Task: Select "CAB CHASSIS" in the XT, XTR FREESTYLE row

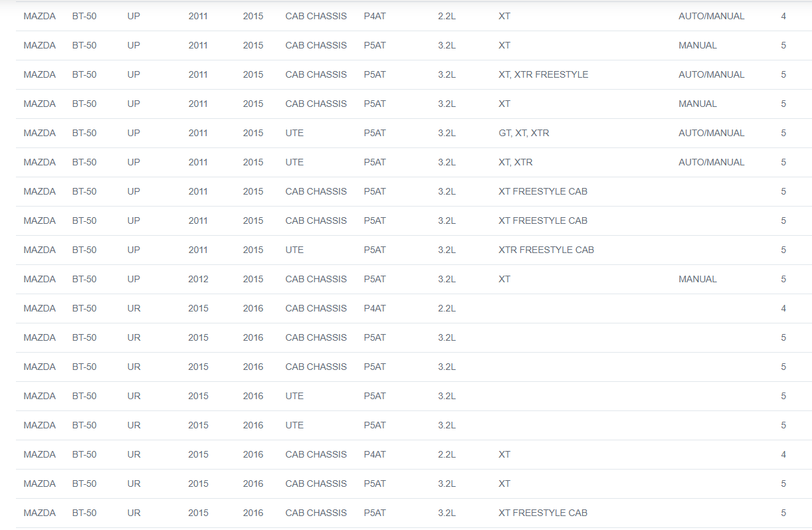Action: click(x=316, y=74)
